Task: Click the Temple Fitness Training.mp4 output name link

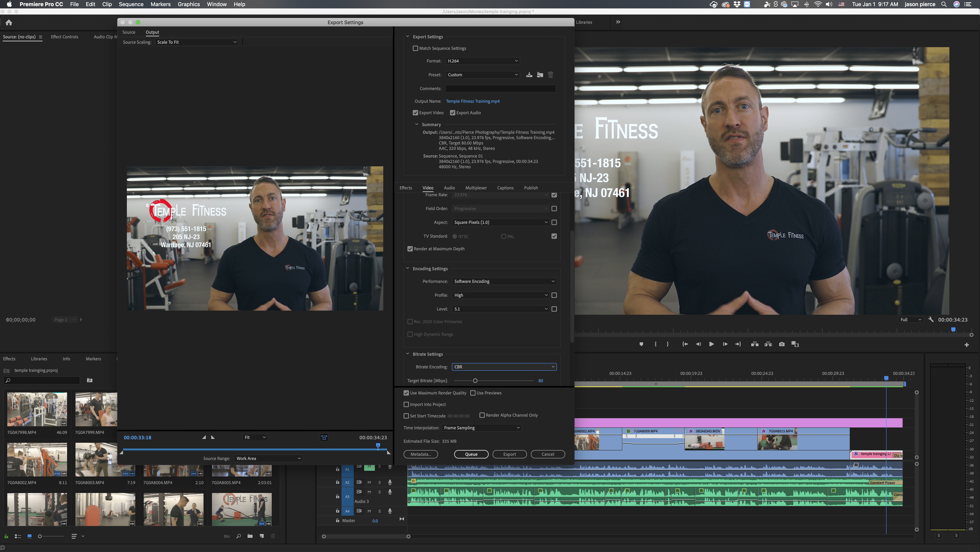Action: point(473,101)
